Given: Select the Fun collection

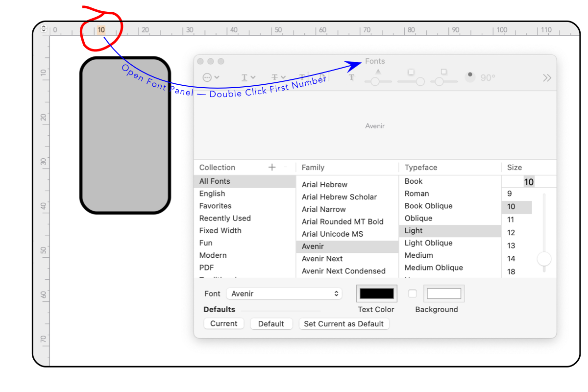Looking at the screenshot, I should [x=245, y=243].
